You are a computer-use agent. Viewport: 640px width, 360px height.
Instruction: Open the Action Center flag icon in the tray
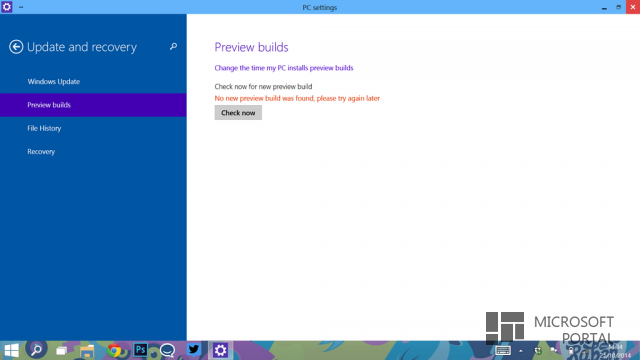click(554, 350)
